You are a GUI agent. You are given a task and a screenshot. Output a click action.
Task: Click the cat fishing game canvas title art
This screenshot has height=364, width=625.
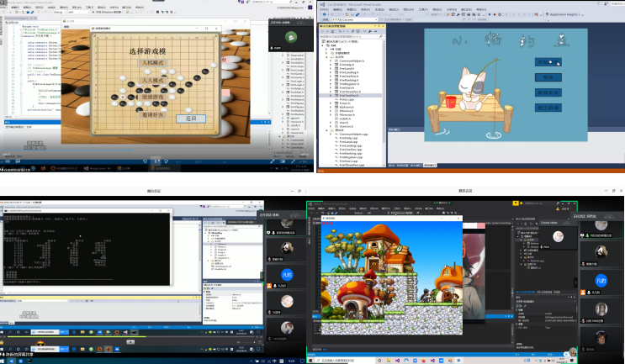(x=511, y=40)
